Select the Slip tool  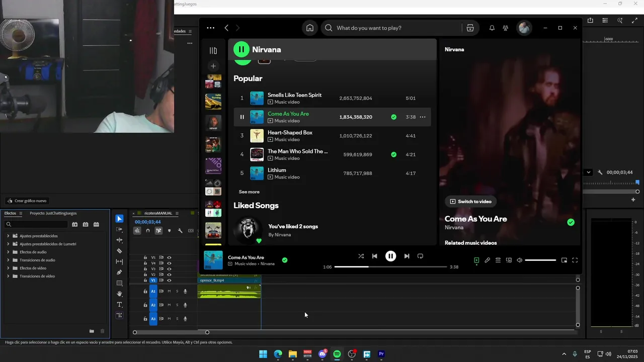[x=119, y=261]
